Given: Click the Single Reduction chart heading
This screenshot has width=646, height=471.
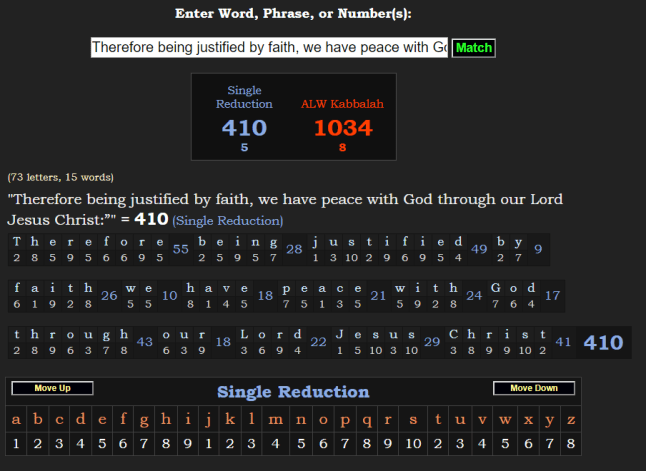Looking at the screenshot, I should [293, 391].
